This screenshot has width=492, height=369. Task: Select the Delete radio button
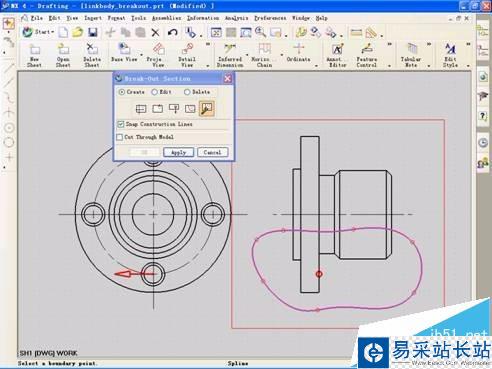[187, 92]
